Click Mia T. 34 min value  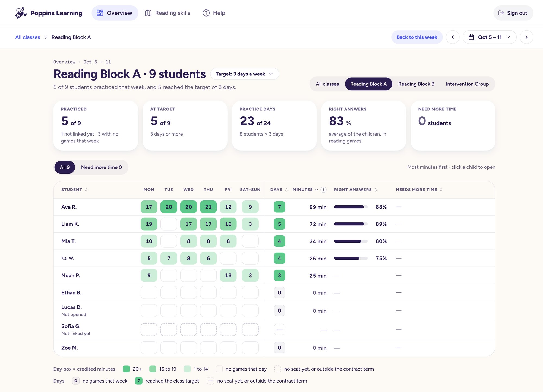(318, 241)
